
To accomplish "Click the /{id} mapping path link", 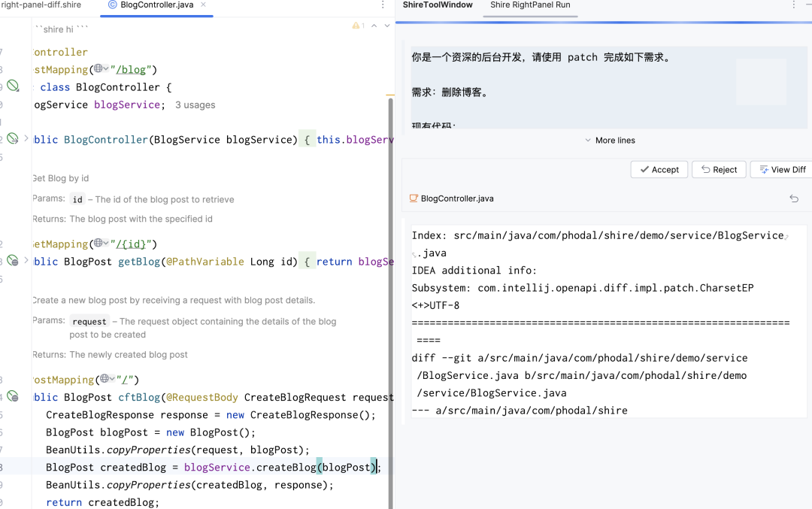I will [131, 244].
